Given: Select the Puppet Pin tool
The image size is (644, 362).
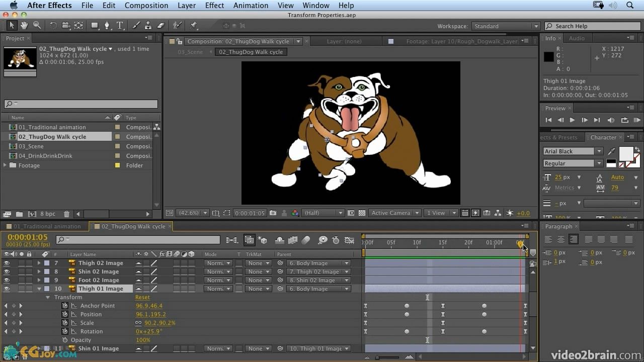Looking at the screenshot, I should (194, 26).
